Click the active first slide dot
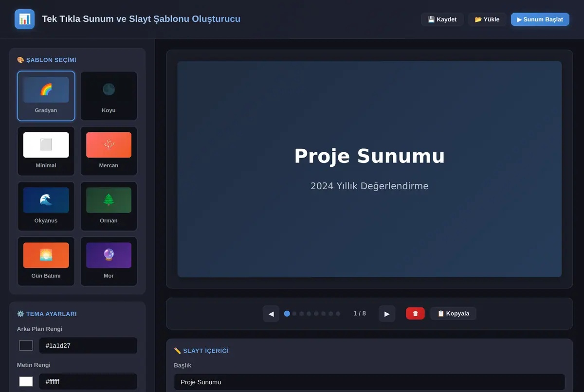The image size is (584, 392). click(287, 314)
